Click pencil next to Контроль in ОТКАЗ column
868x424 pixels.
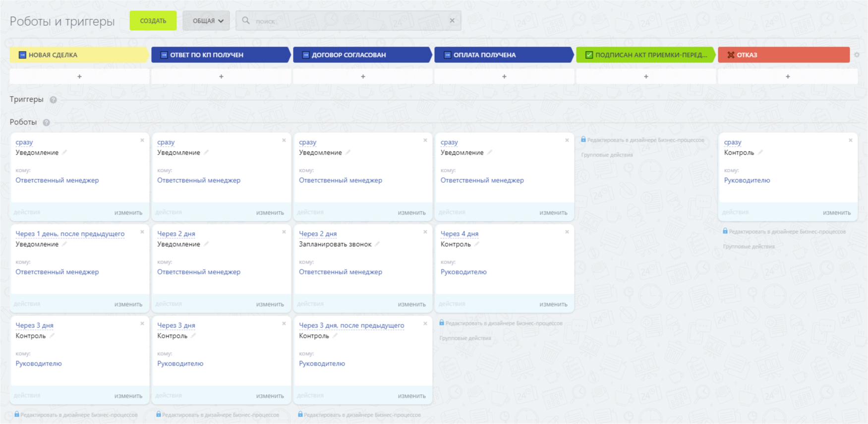[760, 152]
